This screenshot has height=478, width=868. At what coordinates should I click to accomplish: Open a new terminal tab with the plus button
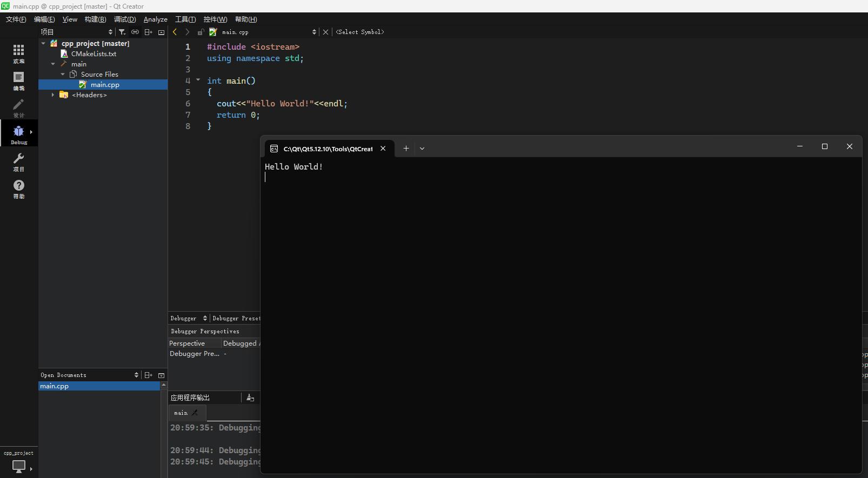pos(406,149)
